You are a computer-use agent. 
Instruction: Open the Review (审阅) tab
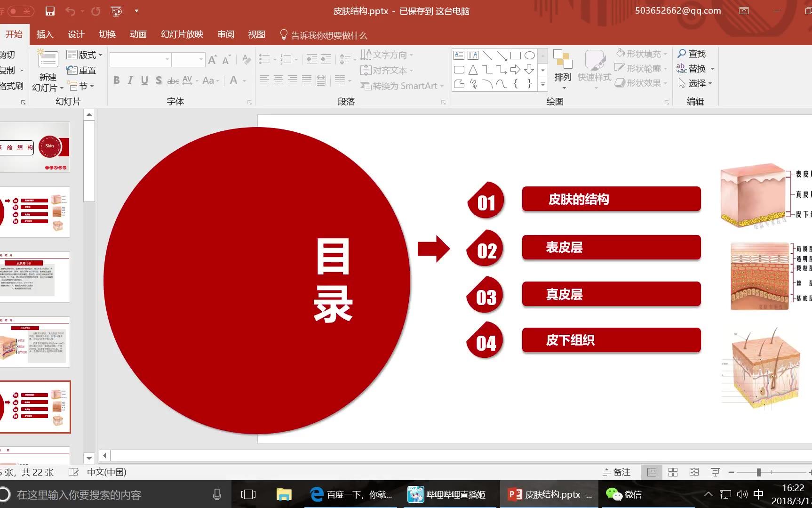click(226, 34)
